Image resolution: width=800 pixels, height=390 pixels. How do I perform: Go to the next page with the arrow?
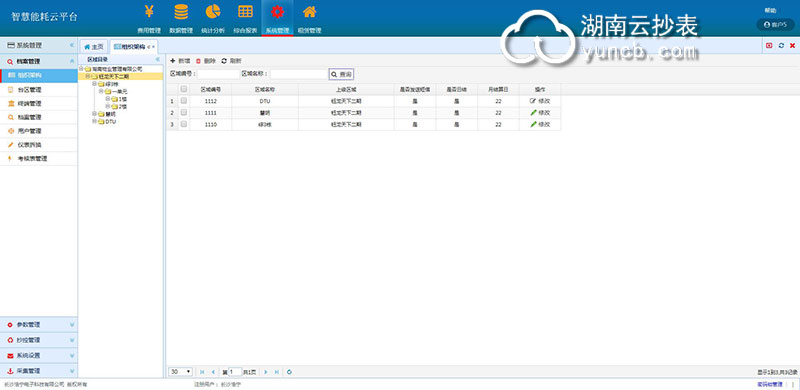tap(266, 372)
